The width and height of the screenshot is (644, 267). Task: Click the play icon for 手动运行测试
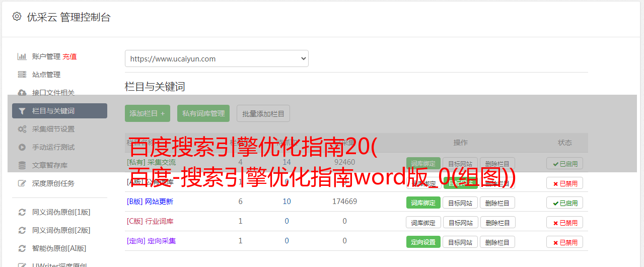pyautogui.click(x=22, y=147)
